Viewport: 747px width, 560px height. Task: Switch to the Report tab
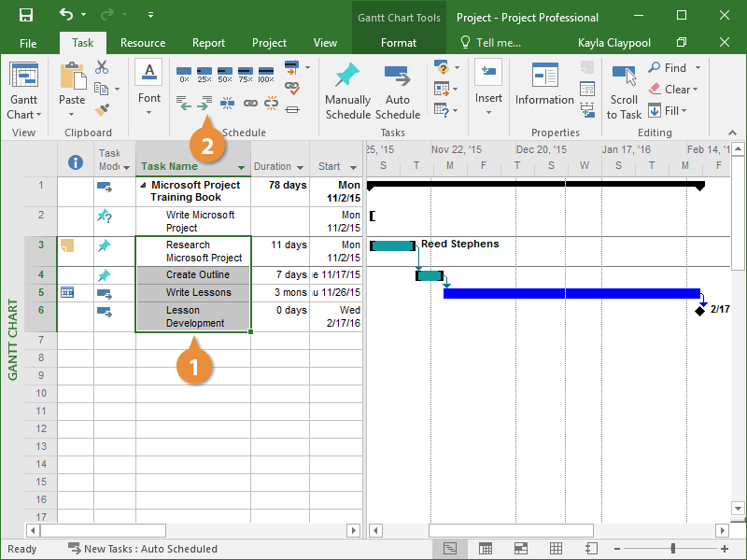pos(208,43)
